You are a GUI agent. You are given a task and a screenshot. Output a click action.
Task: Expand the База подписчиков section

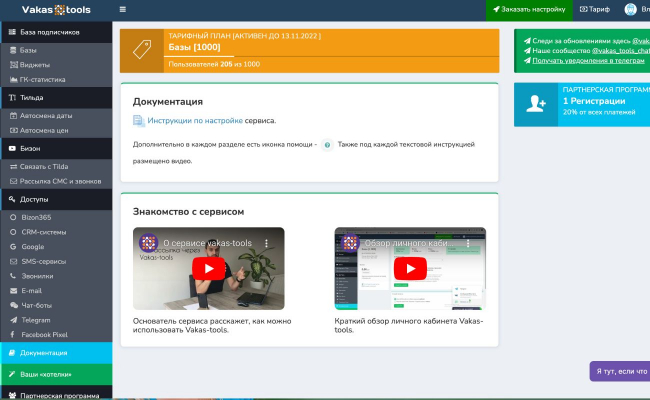(56, 32)
